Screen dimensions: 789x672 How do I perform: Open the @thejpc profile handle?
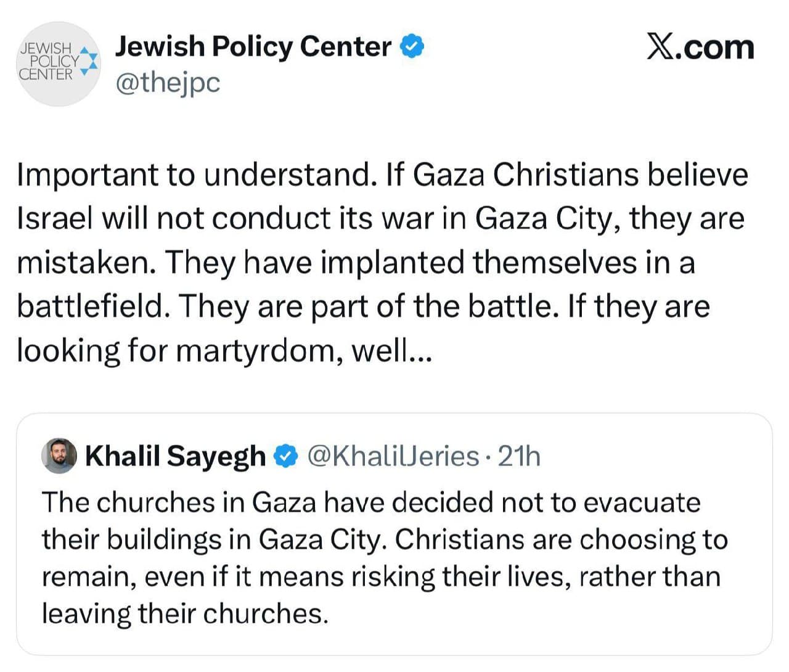tap(168, 83)
